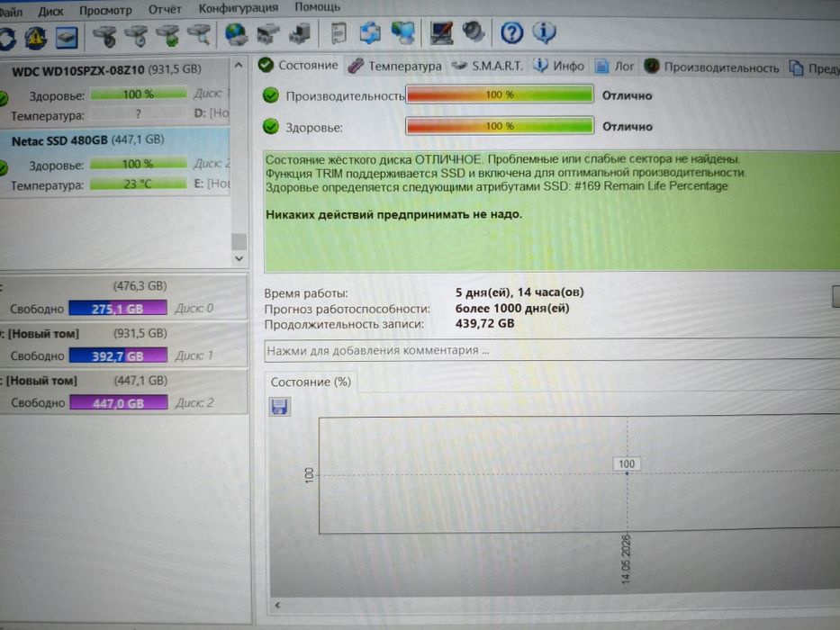This screenshot has height=630, width=840.
Task: Click the Netac temperature 23 °C bar
Action: tap(139, 184)
